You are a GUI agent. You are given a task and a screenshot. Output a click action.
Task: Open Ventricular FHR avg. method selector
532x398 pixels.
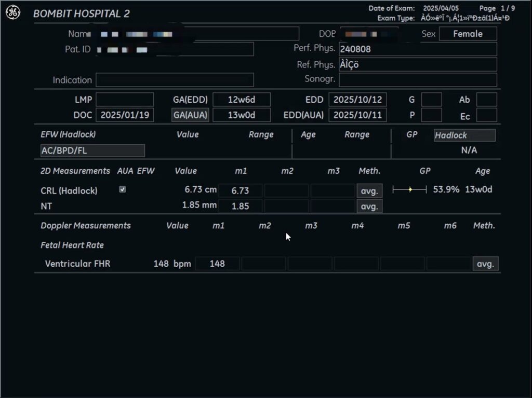click(x=485, y=264)
